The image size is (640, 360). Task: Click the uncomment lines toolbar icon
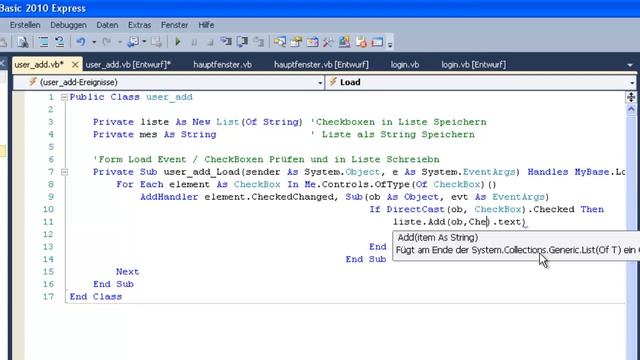[60, 42]
